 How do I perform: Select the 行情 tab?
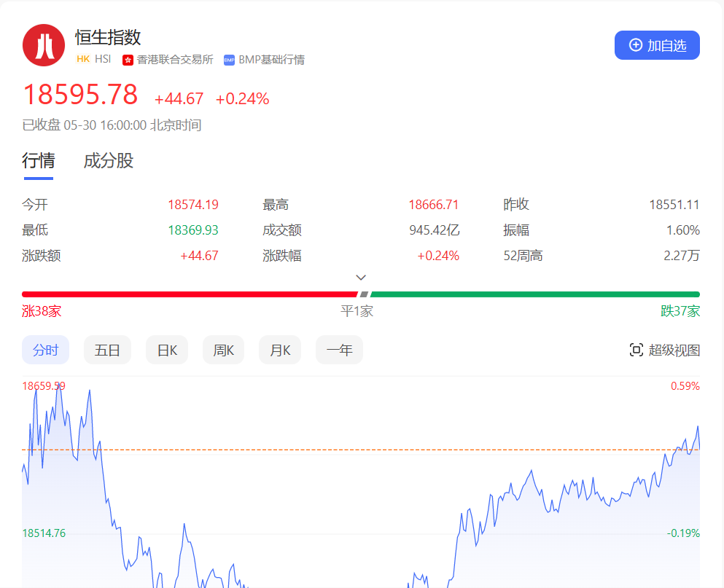[39, 160]
